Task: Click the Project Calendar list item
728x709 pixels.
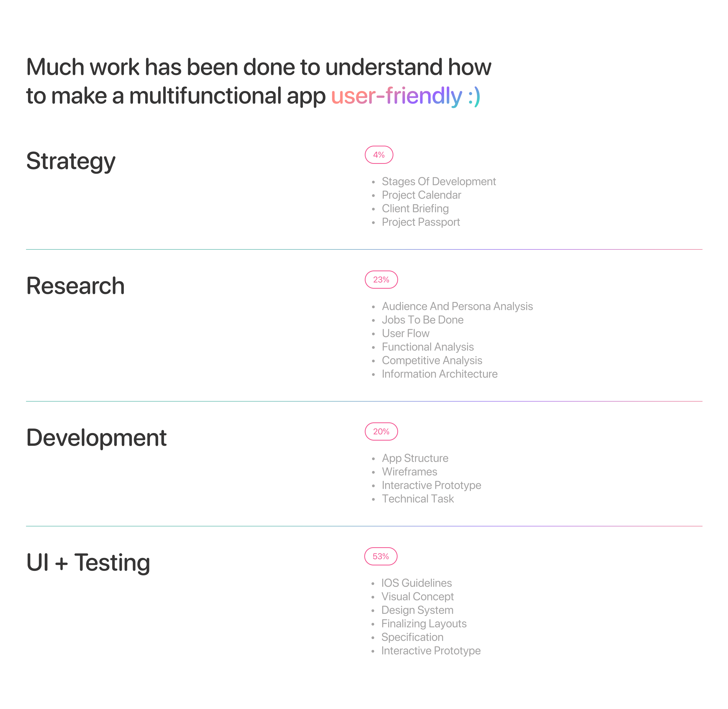Action: click(x=421, y=195)
